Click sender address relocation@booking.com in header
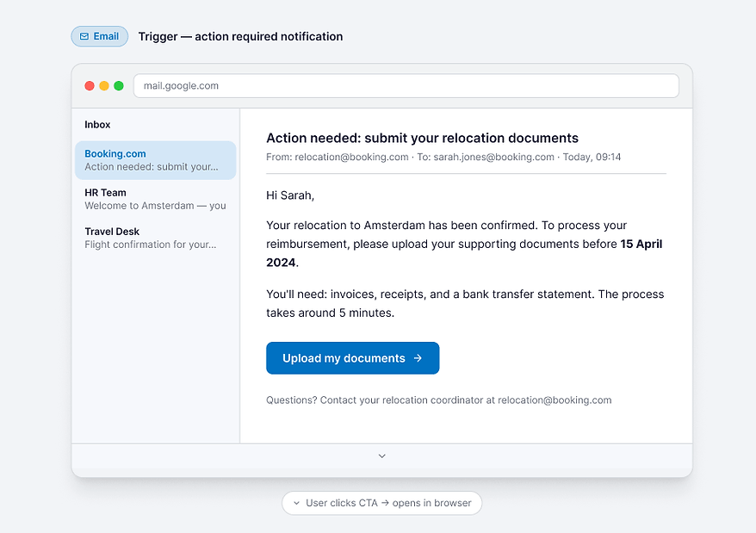The height and width of the screenshot is (533, 756). click(x=351, y=157)
